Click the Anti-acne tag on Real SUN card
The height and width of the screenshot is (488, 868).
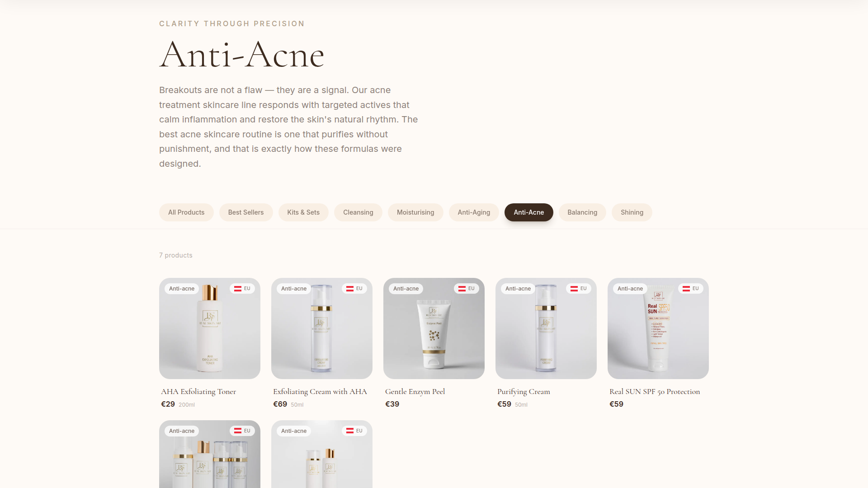[x=630, y=289]
